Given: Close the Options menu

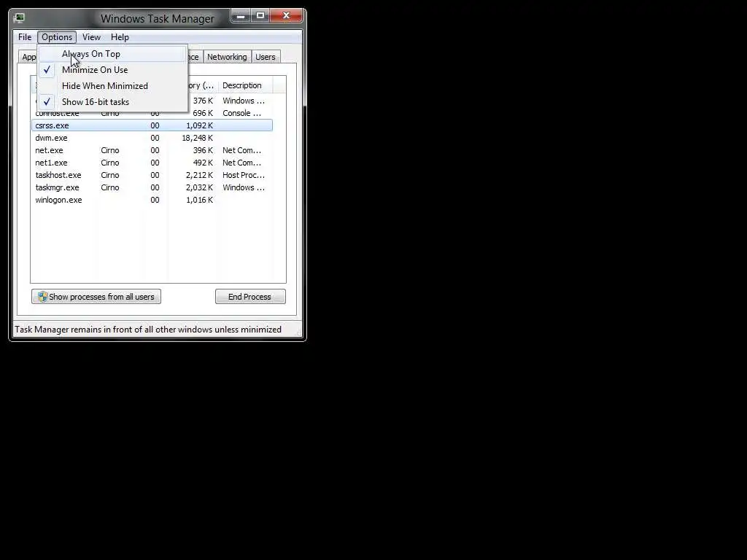Looking at the screenshot, I should [57, 37].
